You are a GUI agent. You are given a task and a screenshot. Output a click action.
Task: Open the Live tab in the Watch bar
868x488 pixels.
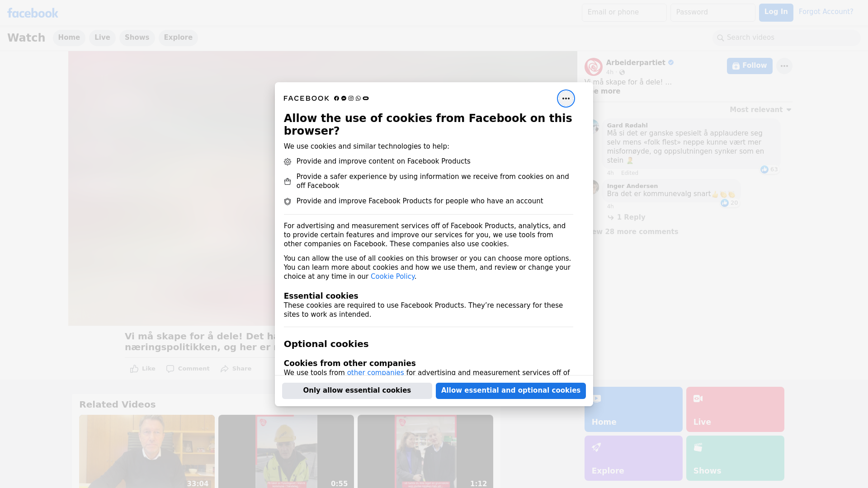(x=102, y=38)
